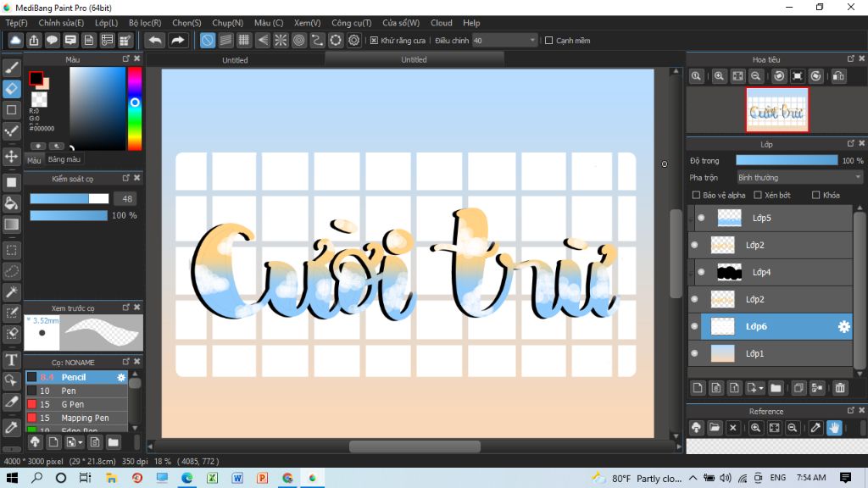Switch to the Bảng màu tab
Screen dimensions: 868x488
64,159
